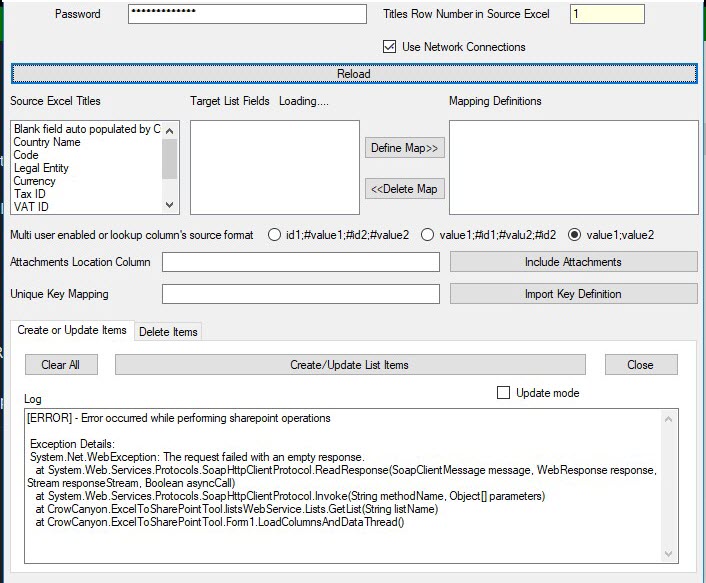Select value1;#id1;#valu2;#id2 source format
The width and height of the screenshot is (706, 583).
tap(427, 235)
